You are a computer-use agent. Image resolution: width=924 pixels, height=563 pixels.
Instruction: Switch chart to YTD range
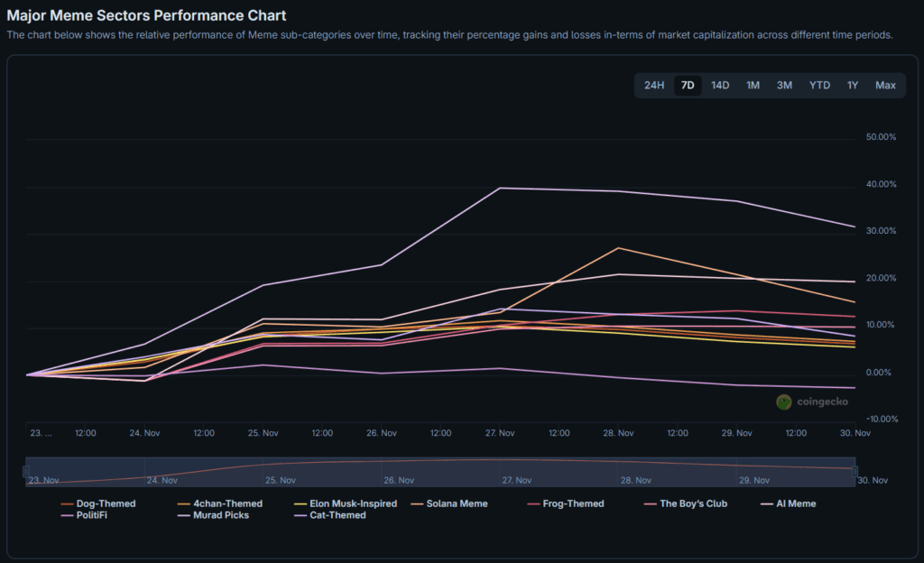point(819,86)
